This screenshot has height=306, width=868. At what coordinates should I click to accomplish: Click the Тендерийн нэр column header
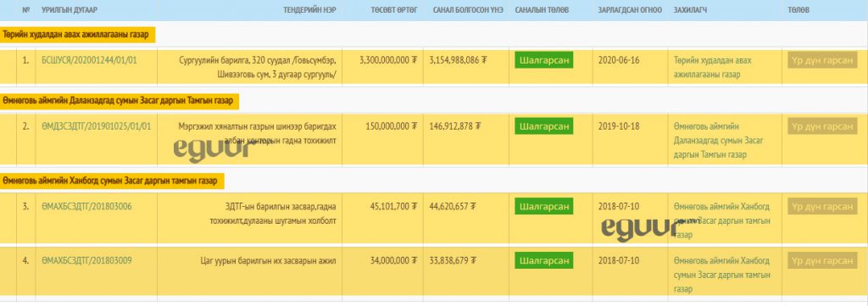pyautogui.click(x=309, y=10)
